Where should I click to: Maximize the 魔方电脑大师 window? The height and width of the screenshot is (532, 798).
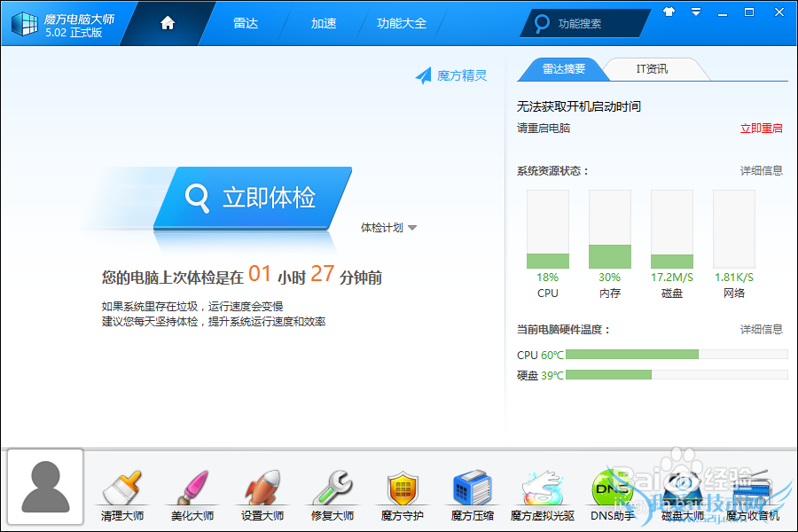749,12
